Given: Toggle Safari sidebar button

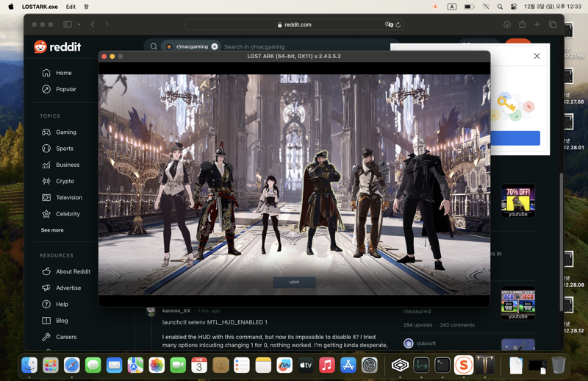Looking at the screenshot, I should 68,24.
